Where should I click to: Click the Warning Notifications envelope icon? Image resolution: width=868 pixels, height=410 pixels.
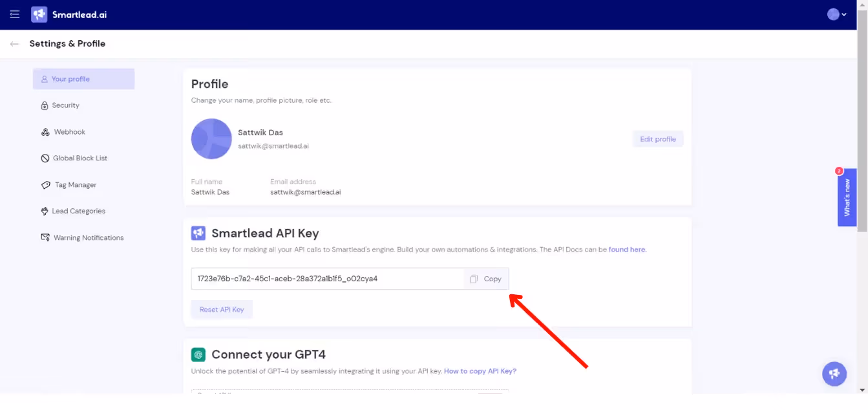click(45, 237)
